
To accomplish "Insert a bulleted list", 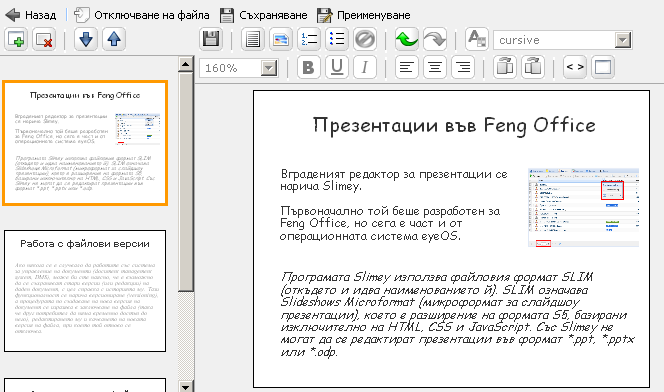I will (337, 39).
